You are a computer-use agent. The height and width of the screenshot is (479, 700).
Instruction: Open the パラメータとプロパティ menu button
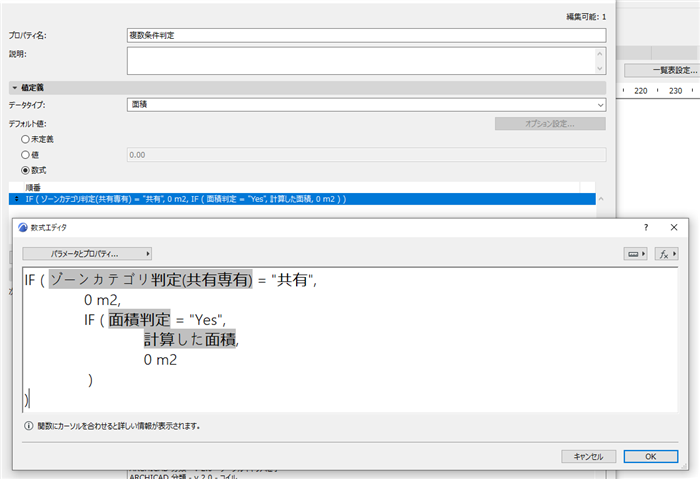click(87, 254)
